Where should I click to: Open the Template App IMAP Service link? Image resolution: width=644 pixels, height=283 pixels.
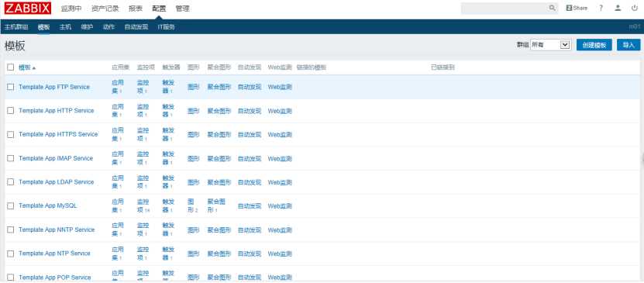(x=56, y=158)
